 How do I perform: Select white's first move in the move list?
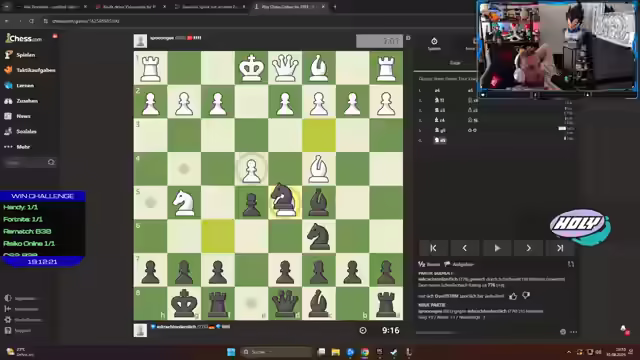click(x=438, y=90)
